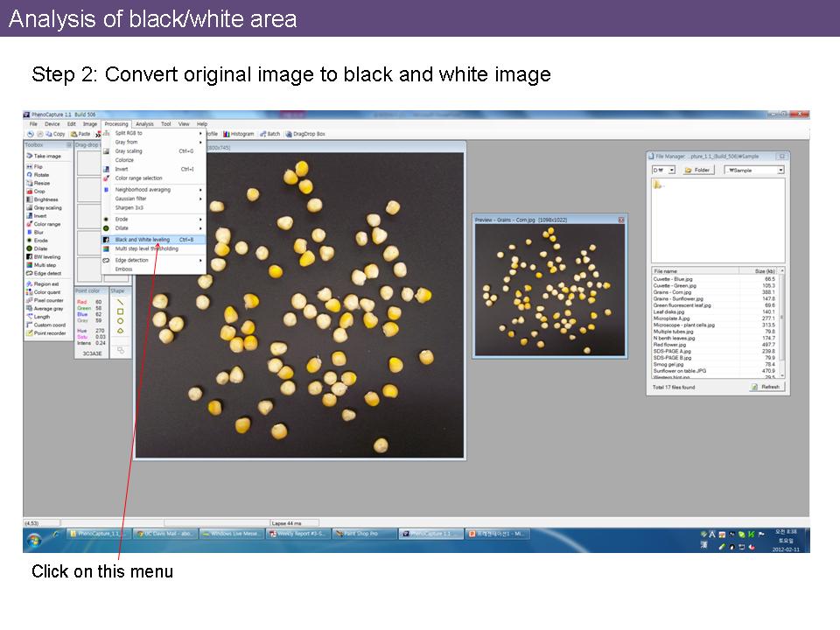Select the Rotate tool in Toolbox
Screen dimensions: 840x630
point(41,175)
